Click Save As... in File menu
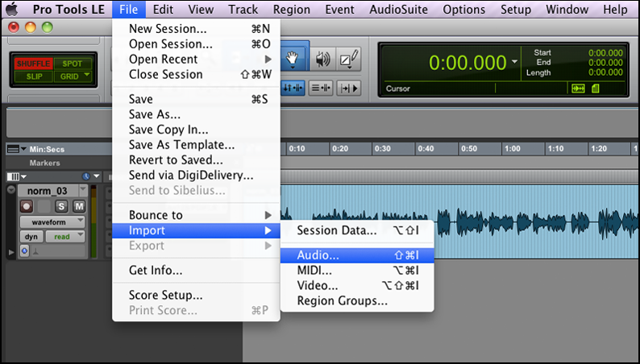The width and height of the screenshot is (640, 364). click(x=155, y=114)
